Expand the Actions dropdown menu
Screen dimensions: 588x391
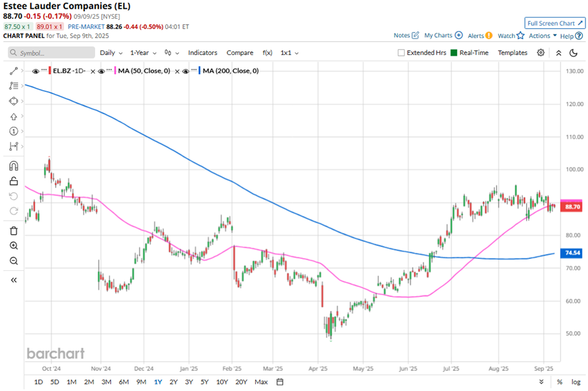[542, 36]
